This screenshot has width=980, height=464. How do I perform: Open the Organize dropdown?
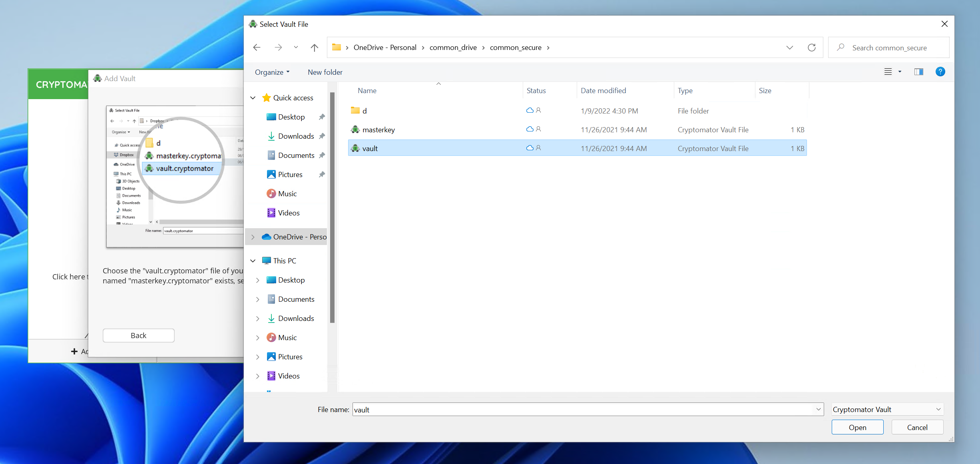[272, 72]
